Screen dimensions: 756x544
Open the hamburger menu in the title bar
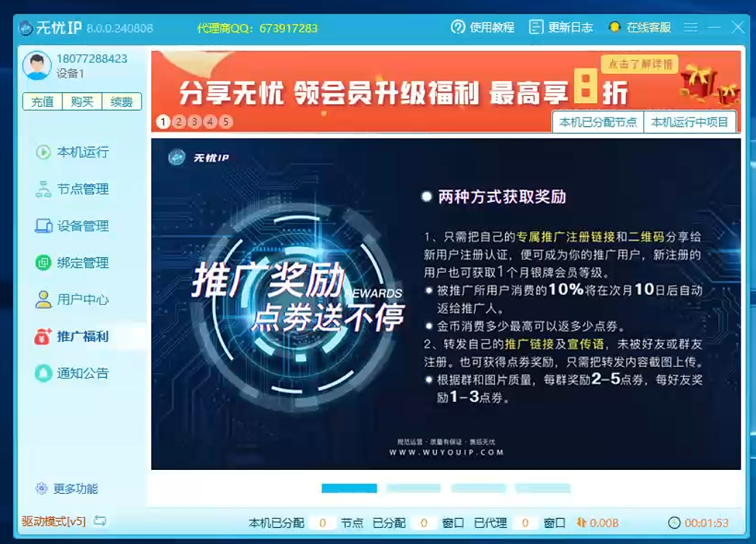click(691, 28)
